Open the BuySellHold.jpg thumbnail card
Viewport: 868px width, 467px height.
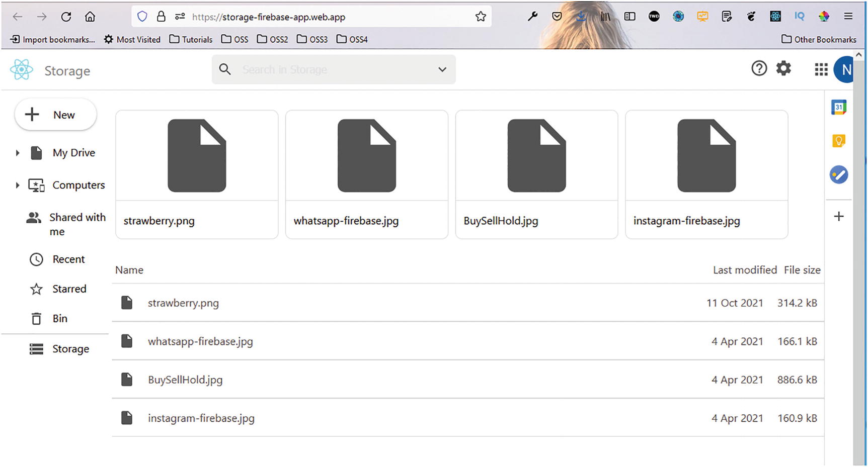pyautogui.click(x=536, y=174)
